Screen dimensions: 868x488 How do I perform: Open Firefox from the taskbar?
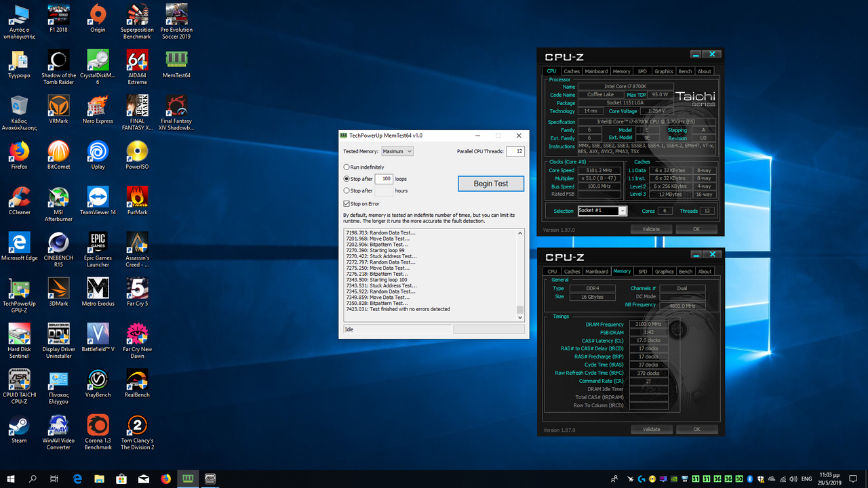166,479
